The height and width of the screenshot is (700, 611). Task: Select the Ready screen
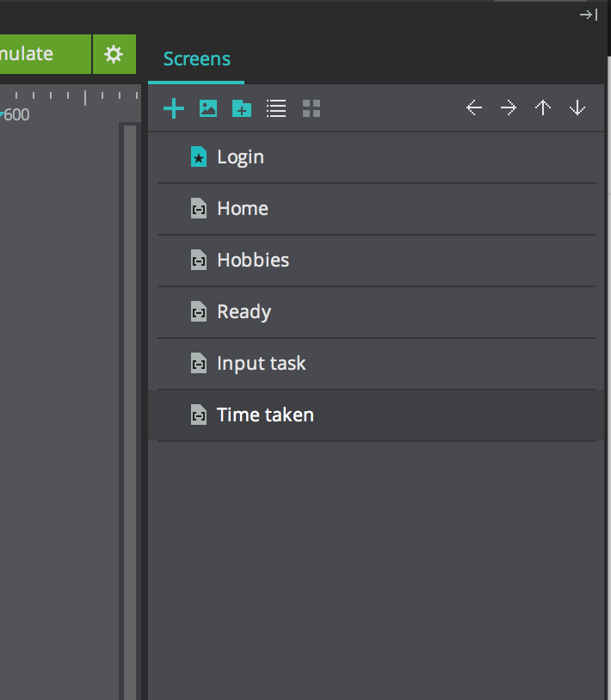pos(244,312)
